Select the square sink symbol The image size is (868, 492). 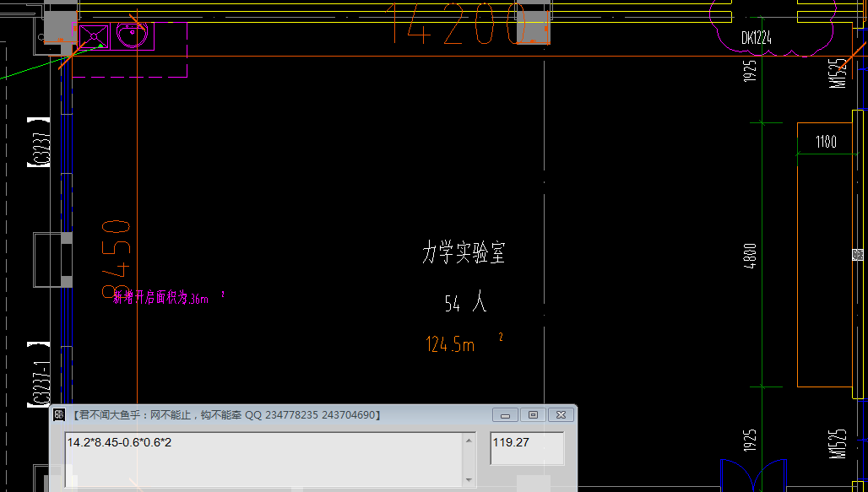point(94,36)
